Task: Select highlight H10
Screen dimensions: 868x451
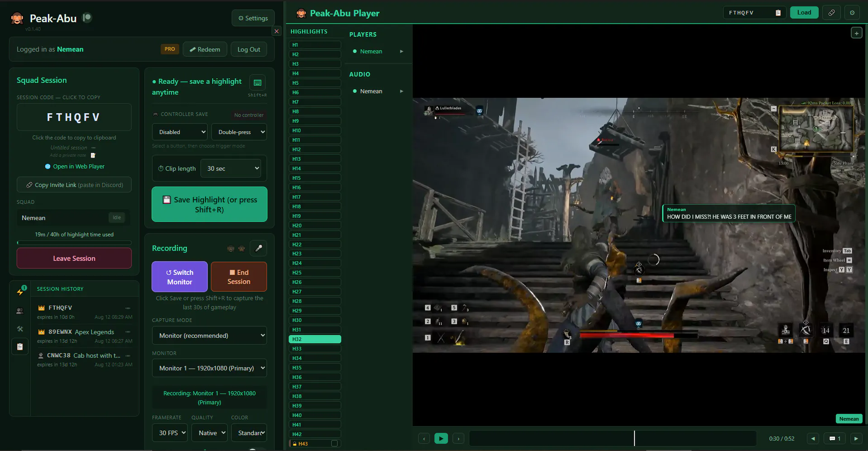Action: (315, 130)
